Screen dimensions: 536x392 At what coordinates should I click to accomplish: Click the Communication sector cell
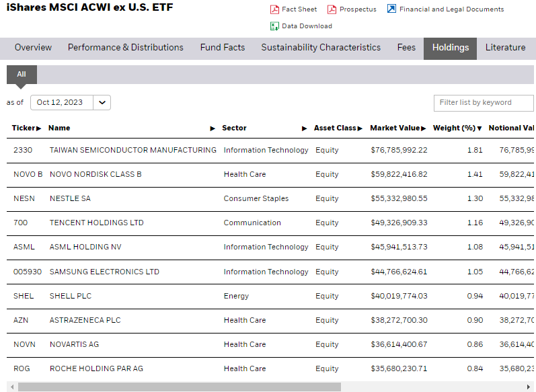point(252,223)
